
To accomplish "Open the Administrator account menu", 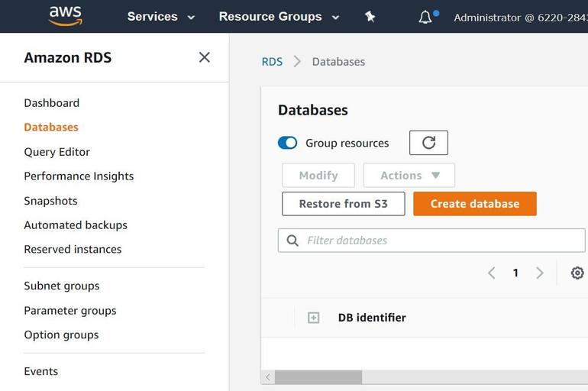I will (x=521, y=18).
